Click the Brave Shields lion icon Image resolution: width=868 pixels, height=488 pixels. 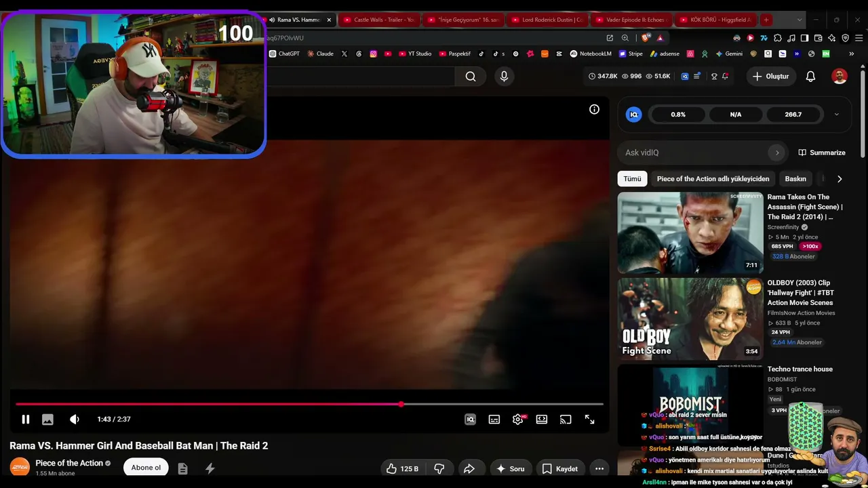point(645,38)
